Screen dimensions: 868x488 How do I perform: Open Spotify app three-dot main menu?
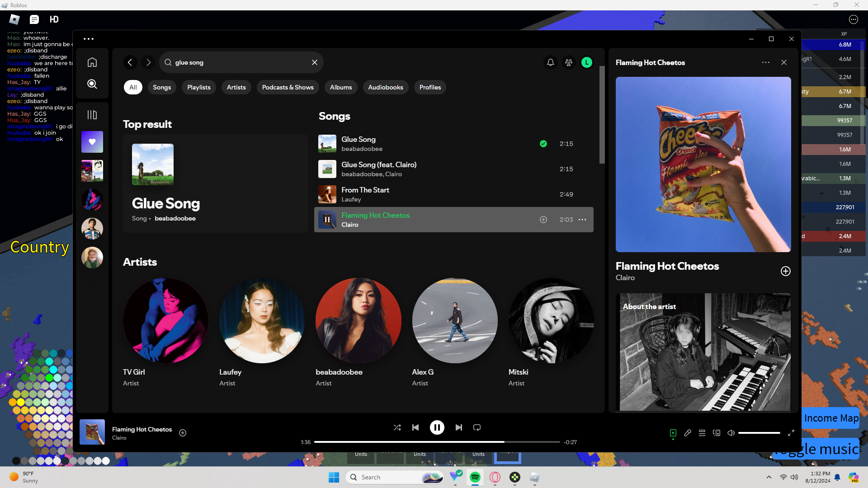pos(89,39)
